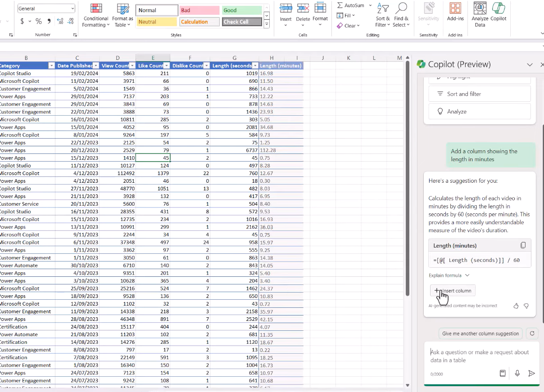Open Dislike Count filter dropdown

pos(207,66)
